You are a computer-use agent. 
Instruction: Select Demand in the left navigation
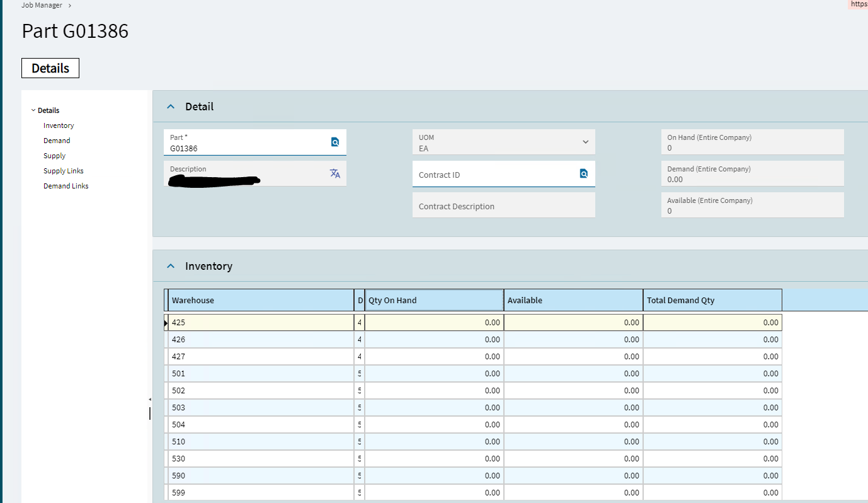[57, 141]
